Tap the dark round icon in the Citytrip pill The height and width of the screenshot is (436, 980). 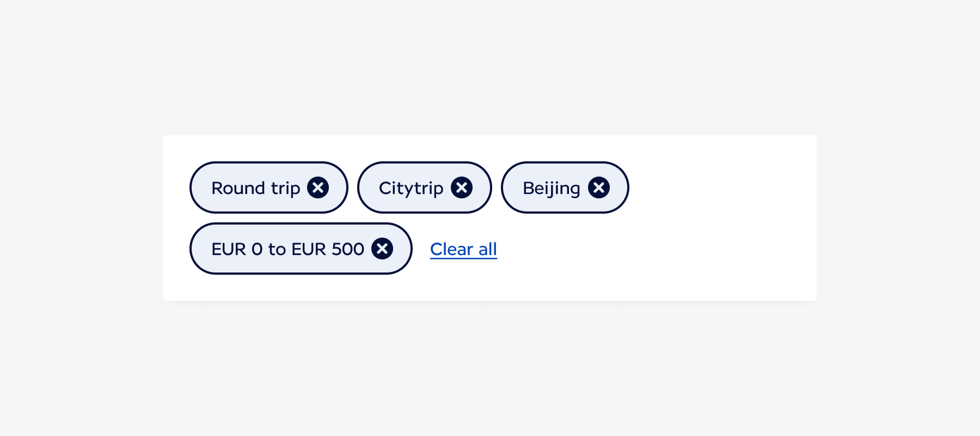462,187
